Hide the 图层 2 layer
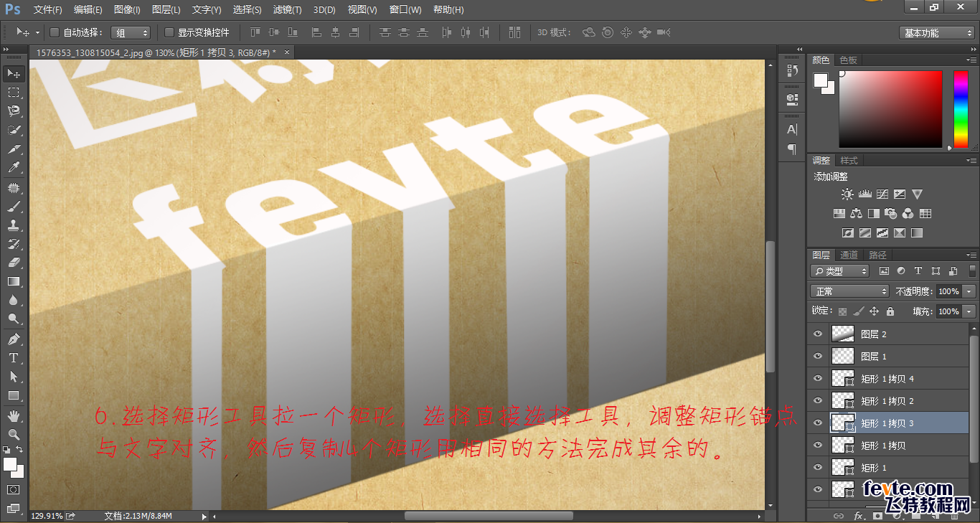 pyautogui.click(x=817, y=334)
